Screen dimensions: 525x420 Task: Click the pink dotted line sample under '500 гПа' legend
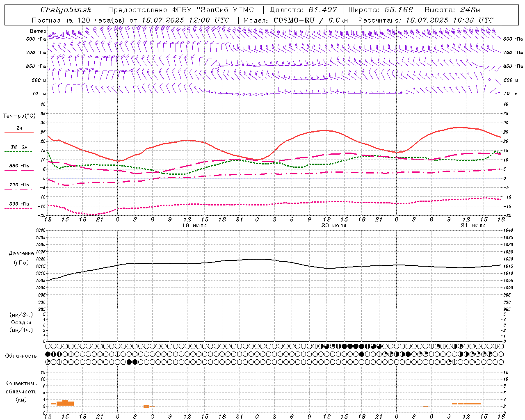click(18, 208)
